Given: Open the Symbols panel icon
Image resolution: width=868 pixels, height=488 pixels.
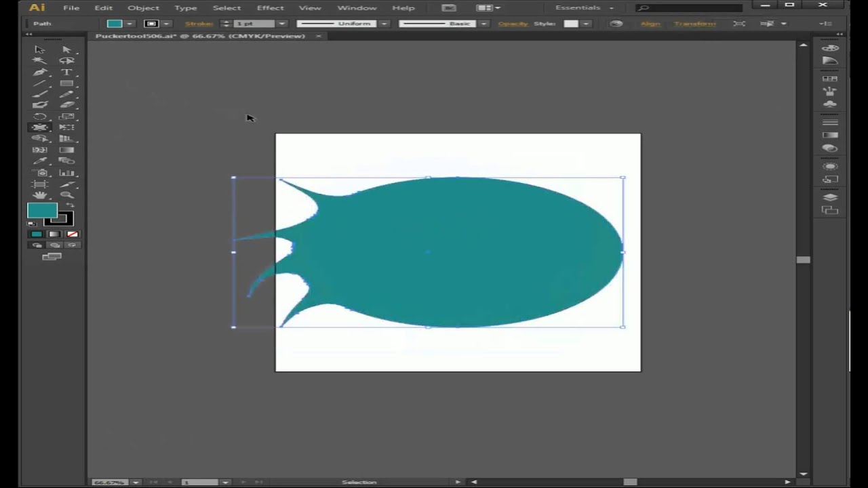Looking at the screenshot, I should pos(830,104).
